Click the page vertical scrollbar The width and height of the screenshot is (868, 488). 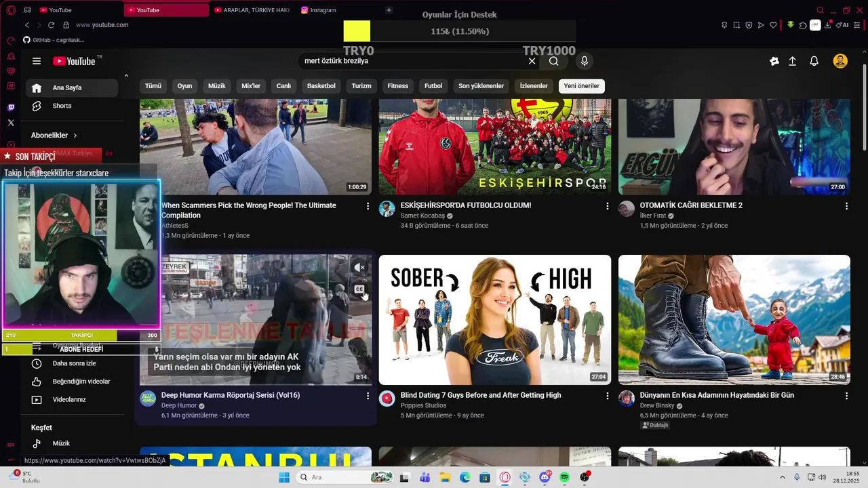pyautogui.click(x=864, y=108)
